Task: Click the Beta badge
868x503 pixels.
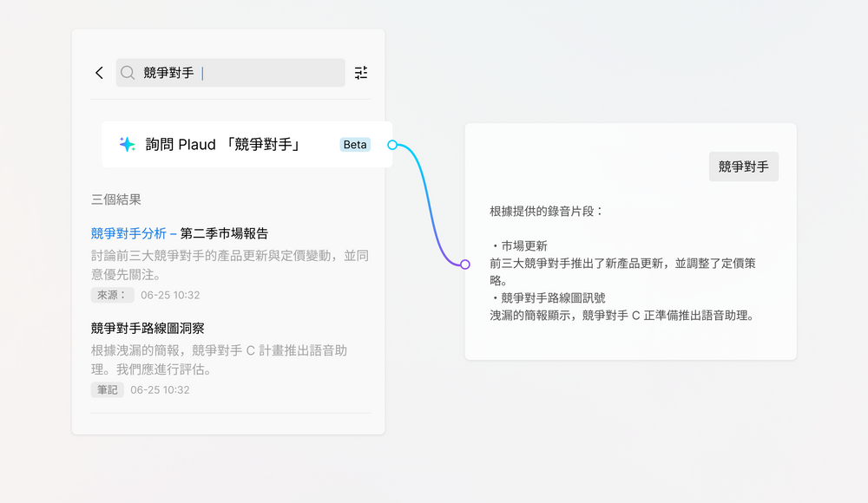Action: [x=355, y=145]
